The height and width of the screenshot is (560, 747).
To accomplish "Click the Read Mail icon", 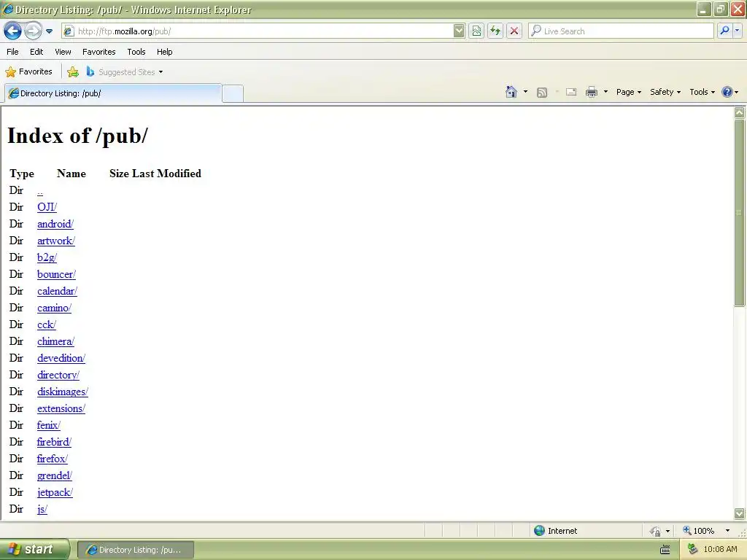I will point(571,92).
